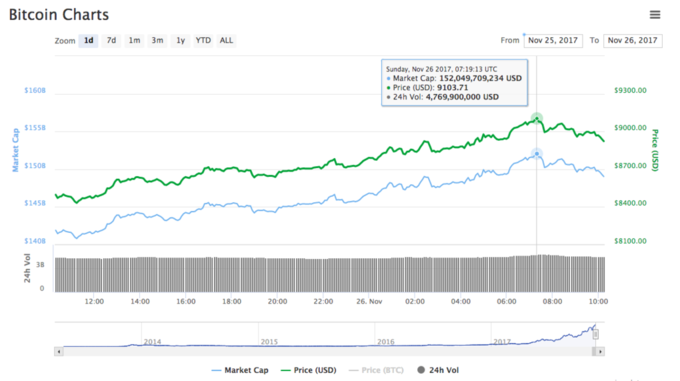
Task: Click tooltip Market Cap value 152,049,709,234 USD
Action: point(481,78)
